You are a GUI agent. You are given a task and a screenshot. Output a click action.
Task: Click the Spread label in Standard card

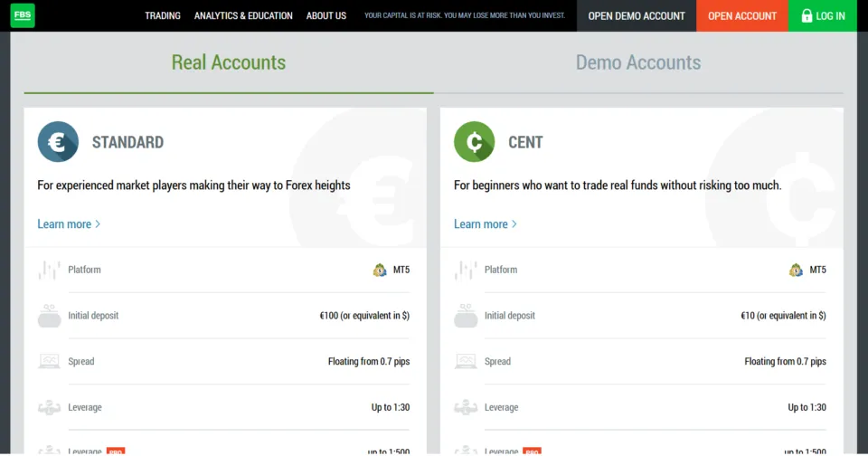coord(80,361)
